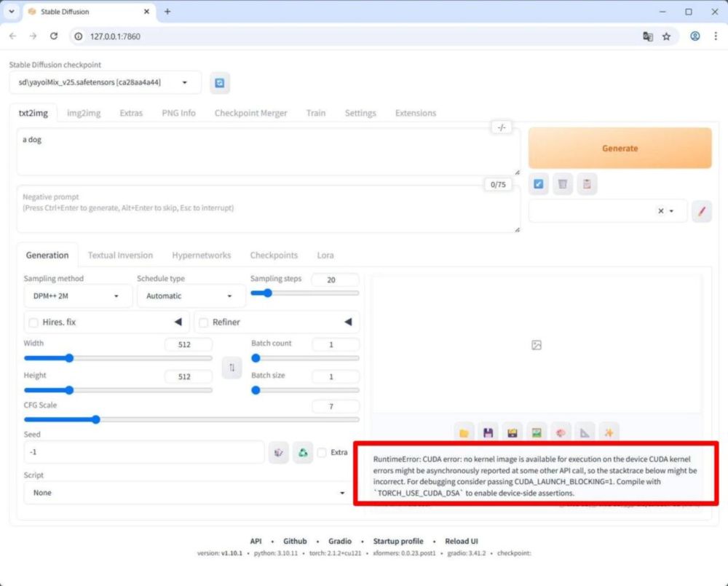Open the Checkpoint Merger tab
This screenshot has height=586, width=728.
coord(250,114)
